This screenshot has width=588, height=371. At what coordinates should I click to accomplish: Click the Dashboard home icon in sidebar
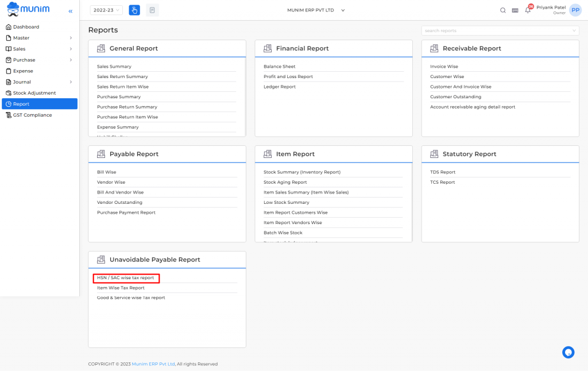(9, 27)
